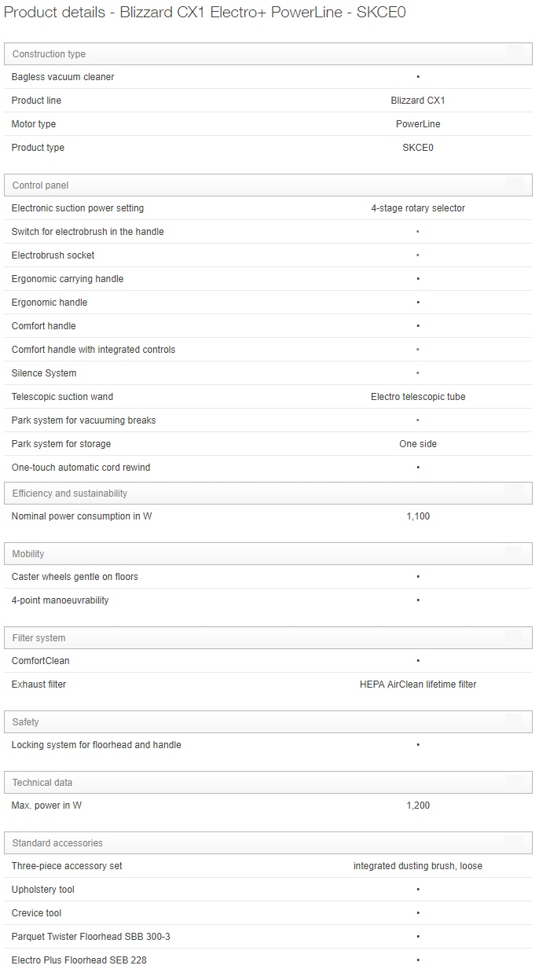Toggle the Mobility section header

[268, 554]
